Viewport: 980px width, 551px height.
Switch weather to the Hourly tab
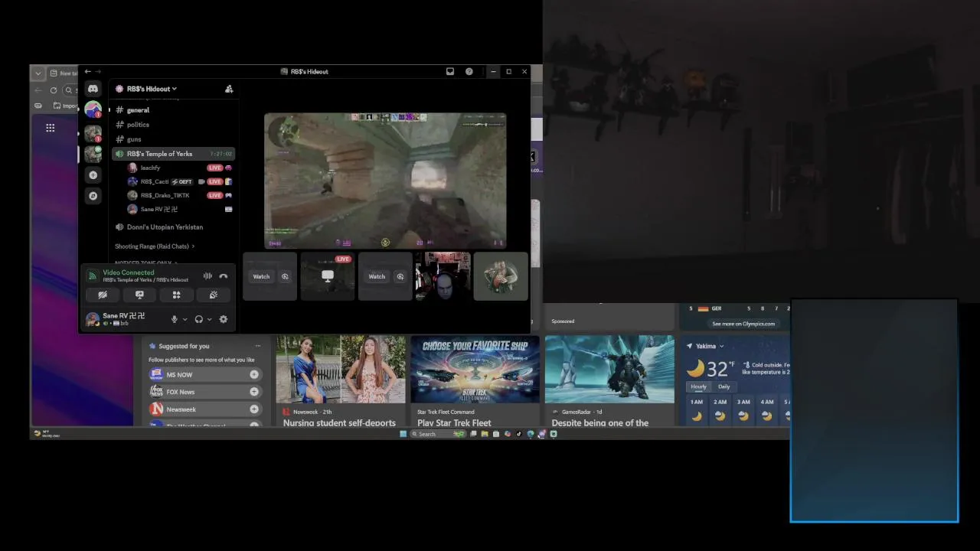click(x=699, y=386)
